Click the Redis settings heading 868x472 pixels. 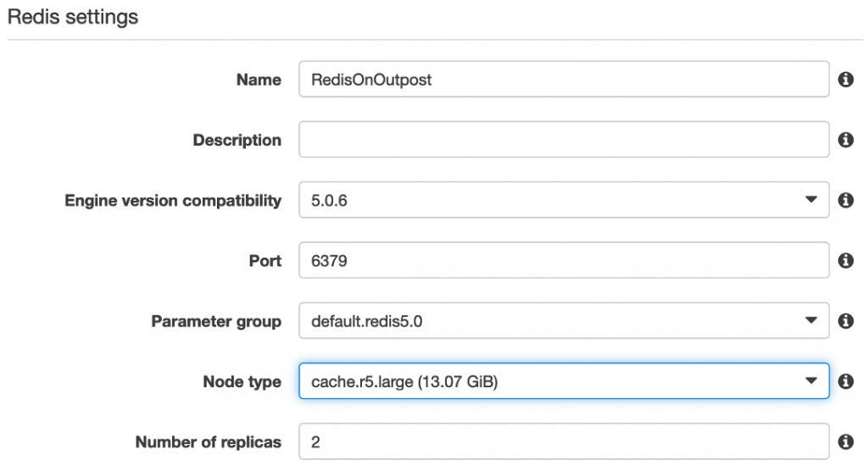pyautogui.click(x=73, y=17)
